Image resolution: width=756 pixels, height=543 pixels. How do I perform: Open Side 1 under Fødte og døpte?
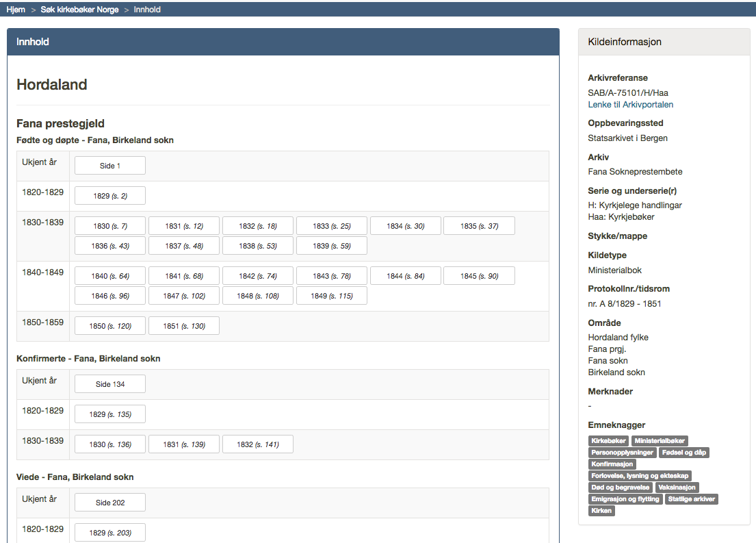point(109,166)
